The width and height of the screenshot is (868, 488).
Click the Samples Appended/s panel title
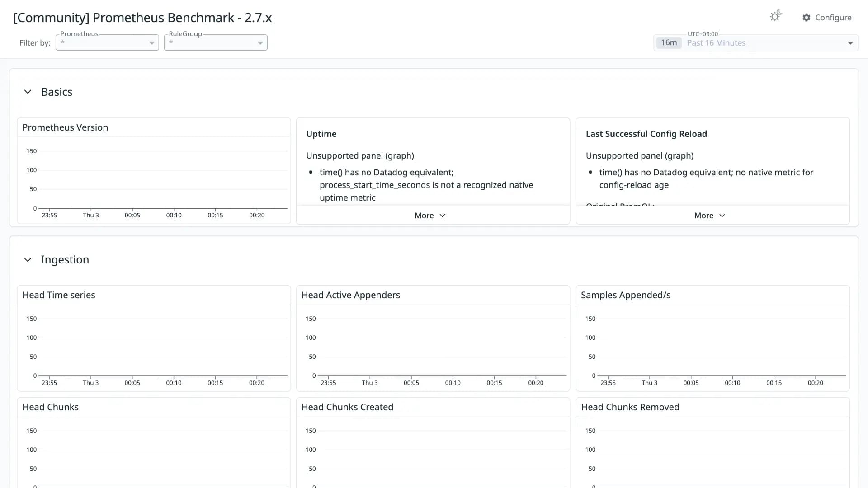625,295
